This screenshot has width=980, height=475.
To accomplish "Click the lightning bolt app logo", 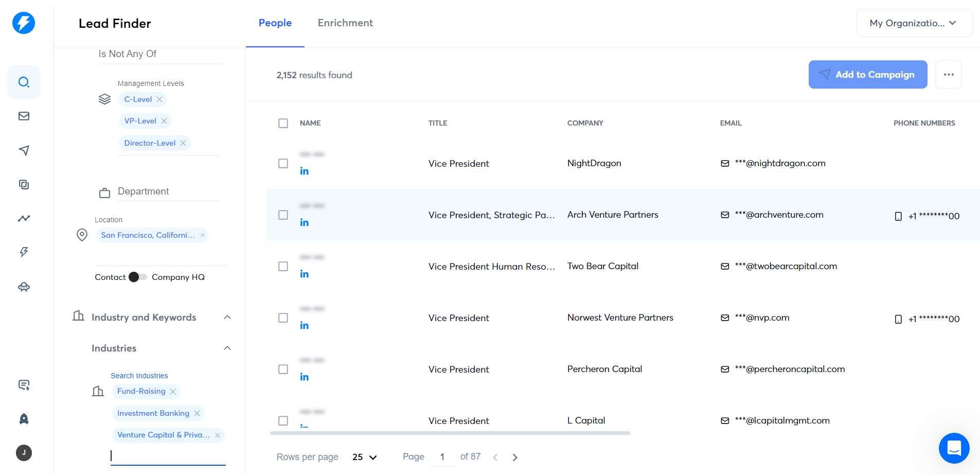I will click(24, 23).
